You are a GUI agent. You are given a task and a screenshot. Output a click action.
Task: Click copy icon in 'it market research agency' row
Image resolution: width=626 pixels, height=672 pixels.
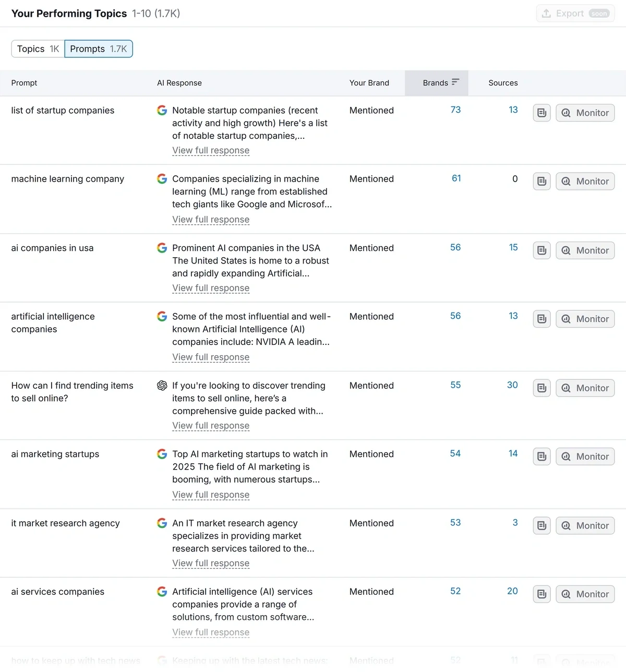(x=541, y=525)
